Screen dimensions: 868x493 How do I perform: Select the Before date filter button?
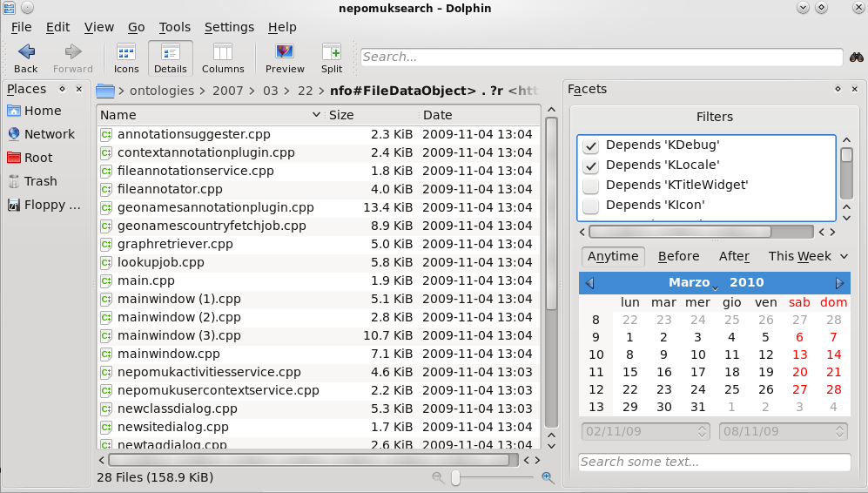coord(678,256)
